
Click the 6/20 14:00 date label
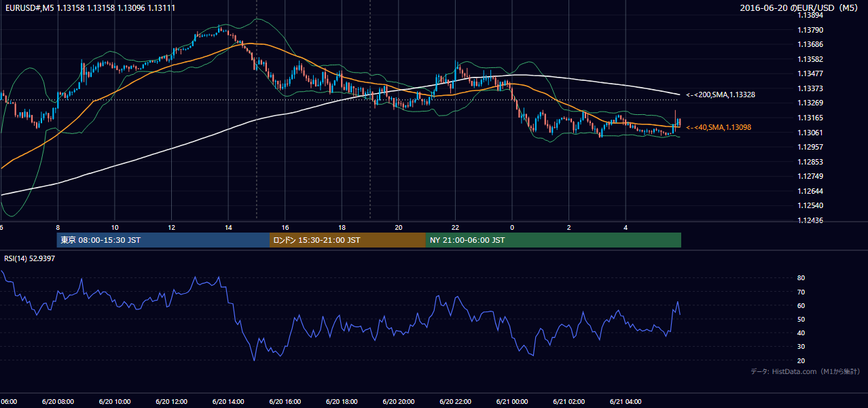point(228,402)
